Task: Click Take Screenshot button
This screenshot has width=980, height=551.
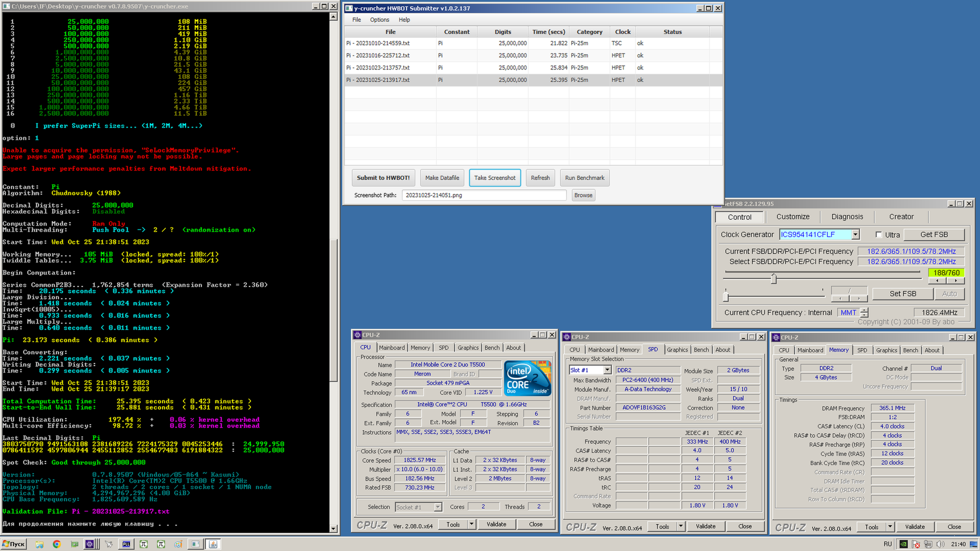Action: 495,178
